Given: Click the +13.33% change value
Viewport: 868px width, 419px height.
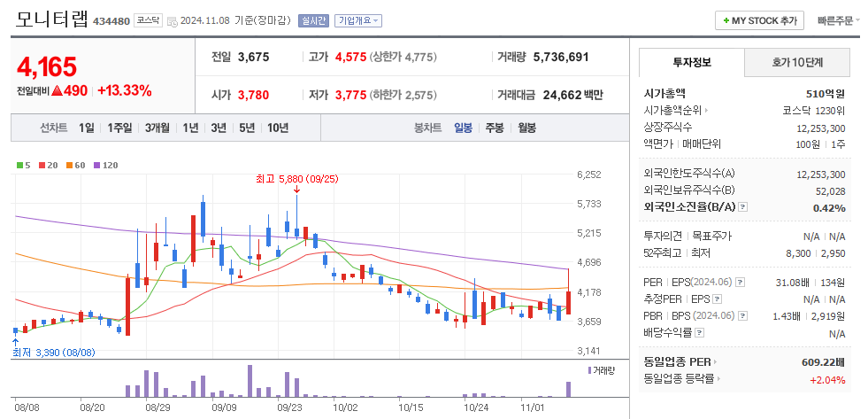Looking at the screenshot, I should pyautogui.click(x=125, y=91).
